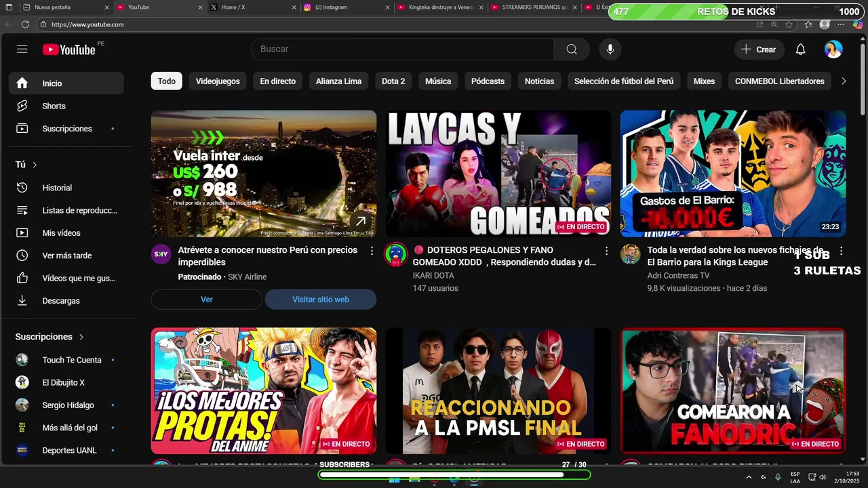Click the YouTube logo

[68, 49]
